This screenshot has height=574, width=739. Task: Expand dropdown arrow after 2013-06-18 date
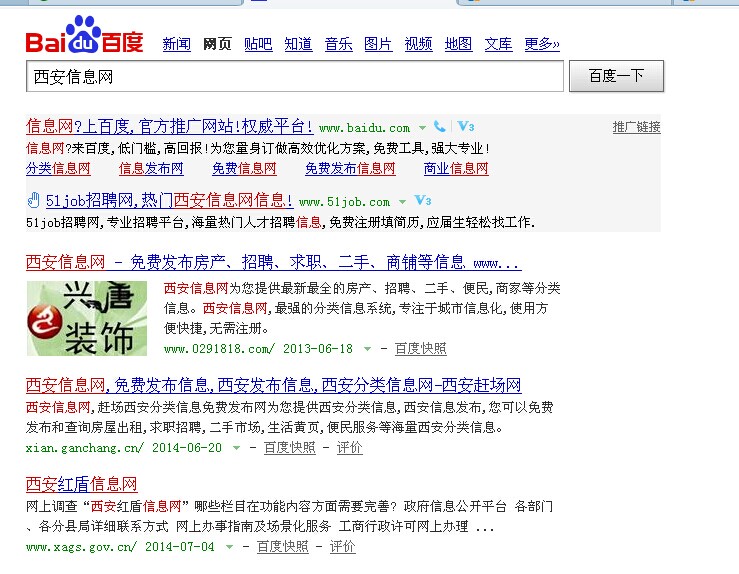[x=367, y=349]
